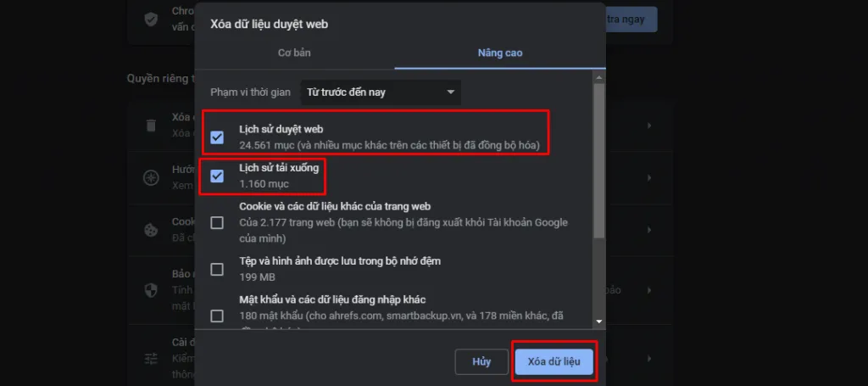The image size is (868, 386).
Task: Click the safety check shield icon at top
Action: tap(151, 20)
